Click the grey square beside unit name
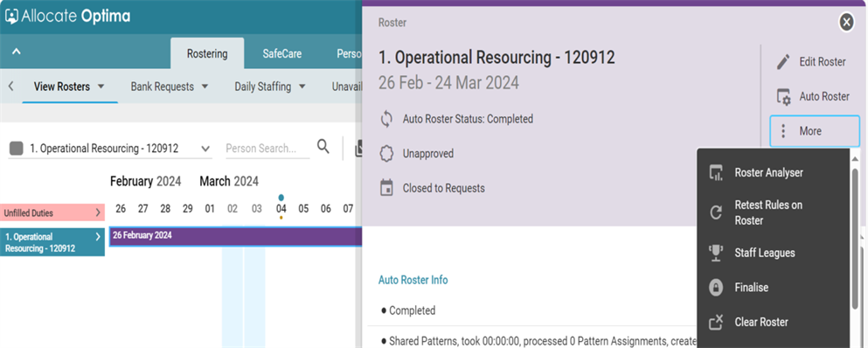868x348 pixels. click(x=17, y=149)
